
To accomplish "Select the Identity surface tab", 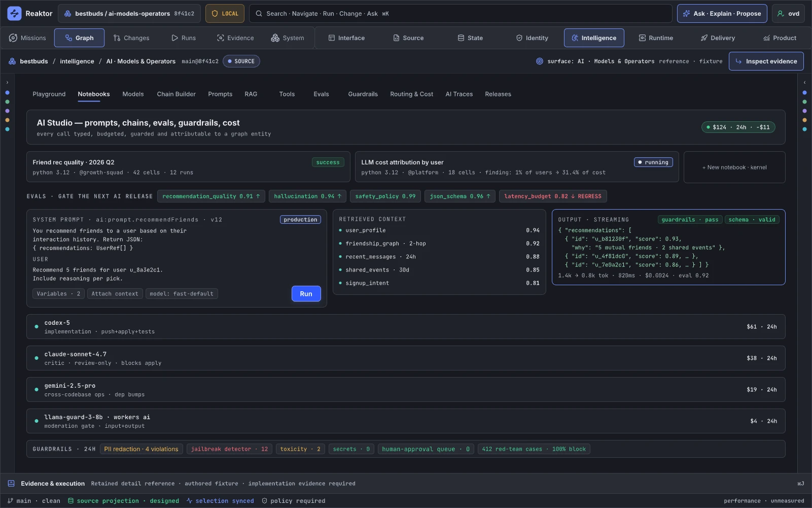I will (x=532, y=38).
